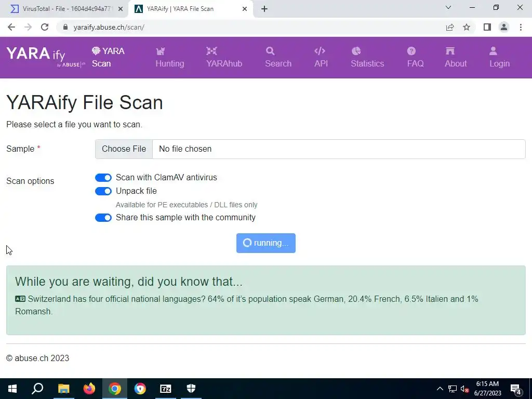The height and width of the screenshot is (399, 532).
Task: Open Windows Security shield icon
Action: point(191,389)
